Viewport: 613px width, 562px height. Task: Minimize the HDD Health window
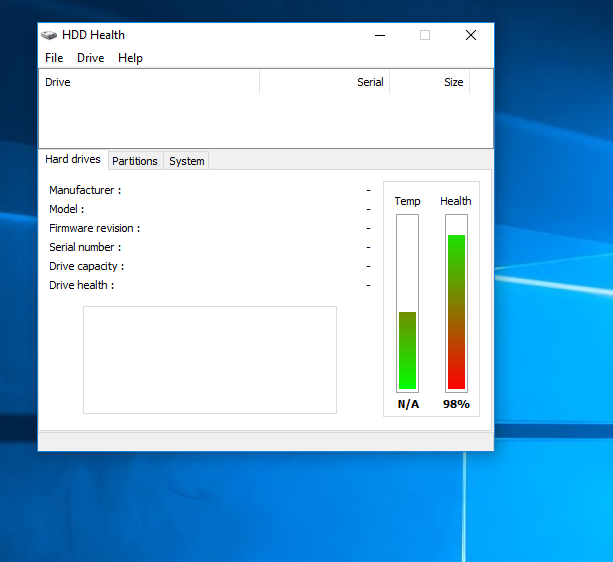pos(380,35)
